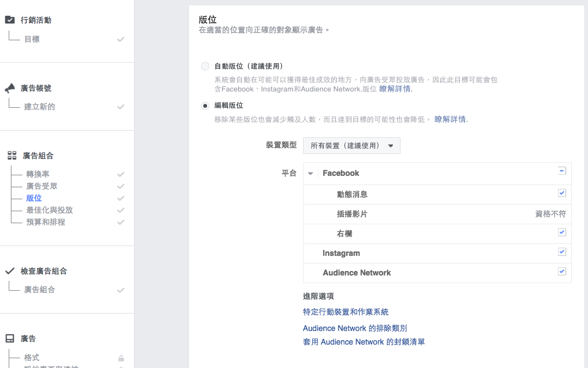Click the 廣告組合 section heading
The image size is (588, 368).
pos(38,156)
